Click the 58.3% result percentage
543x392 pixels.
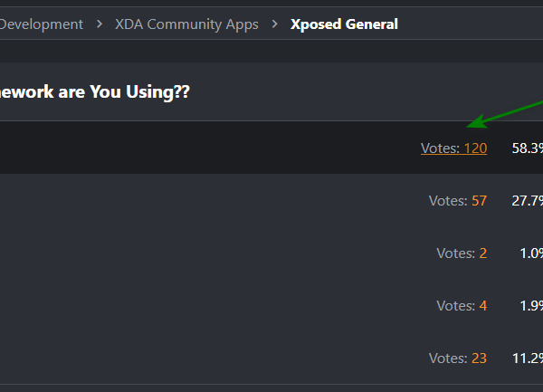point(527,148)
